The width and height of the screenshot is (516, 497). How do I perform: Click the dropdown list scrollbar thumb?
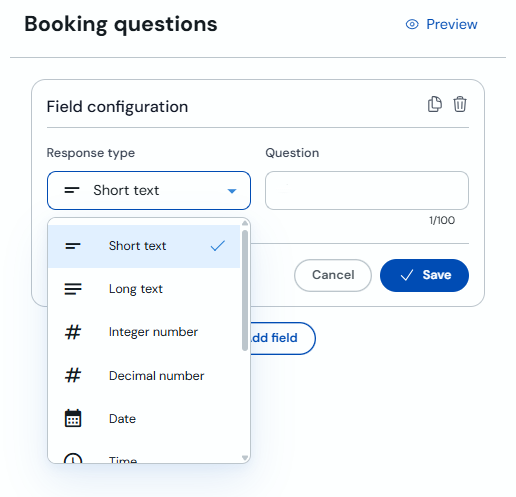(245, 290)
